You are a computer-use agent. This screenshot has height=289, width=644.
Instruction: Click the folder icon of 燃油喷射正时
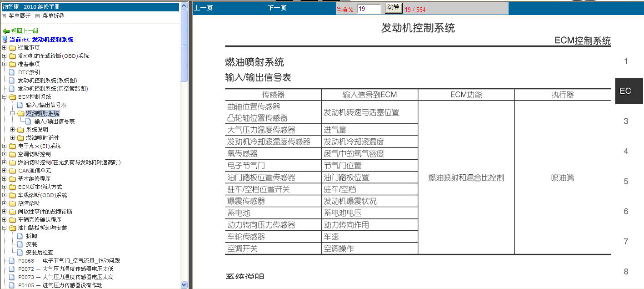tap(20, 138)
